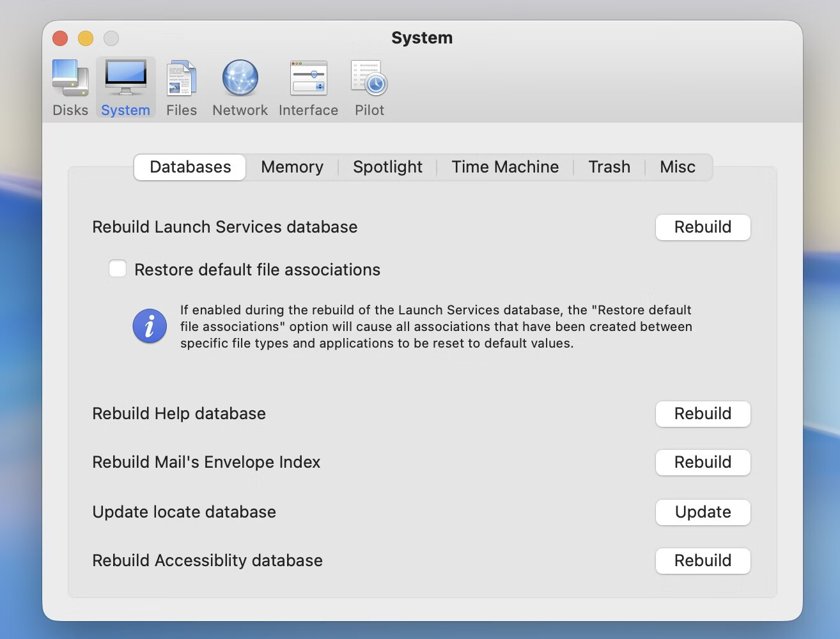Open the Disks section
This screenshot has width=840, height=639.
[x=70, y=86]
